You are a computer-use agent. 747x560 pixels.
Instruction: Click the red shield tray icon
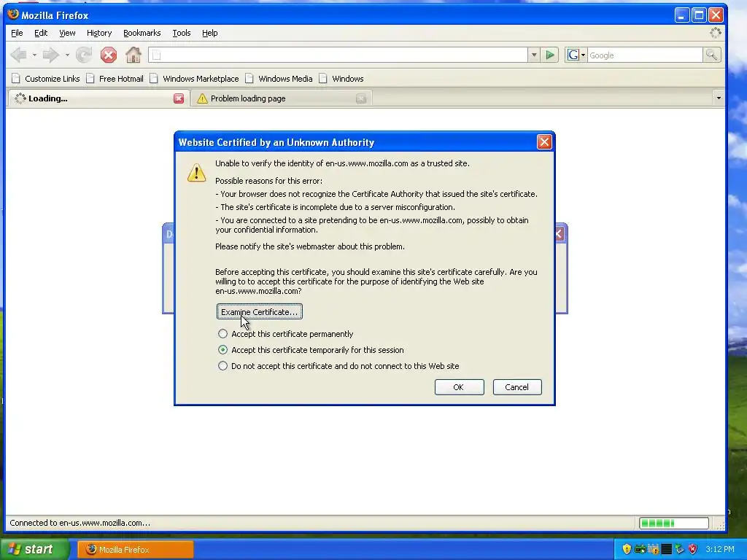(x=692, y=549)
